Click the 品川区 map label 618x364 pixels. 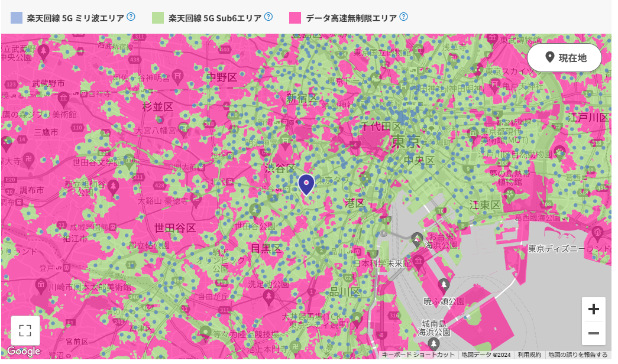[x=345, y=292]
